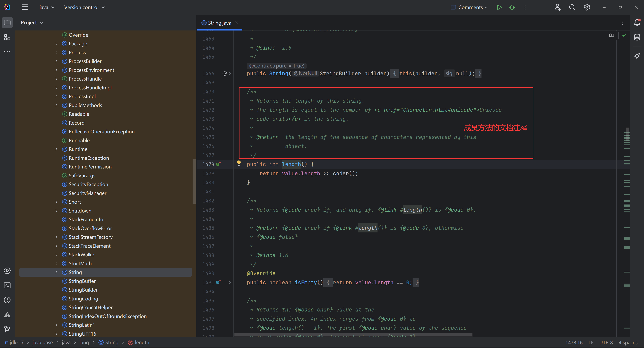
Task: Debug the Comments configuration
Action: tap(512, 7)
